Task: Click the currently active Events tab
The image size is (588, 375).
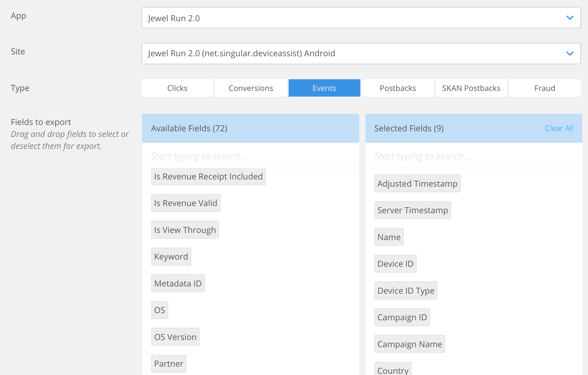Action: pos(324,88)
